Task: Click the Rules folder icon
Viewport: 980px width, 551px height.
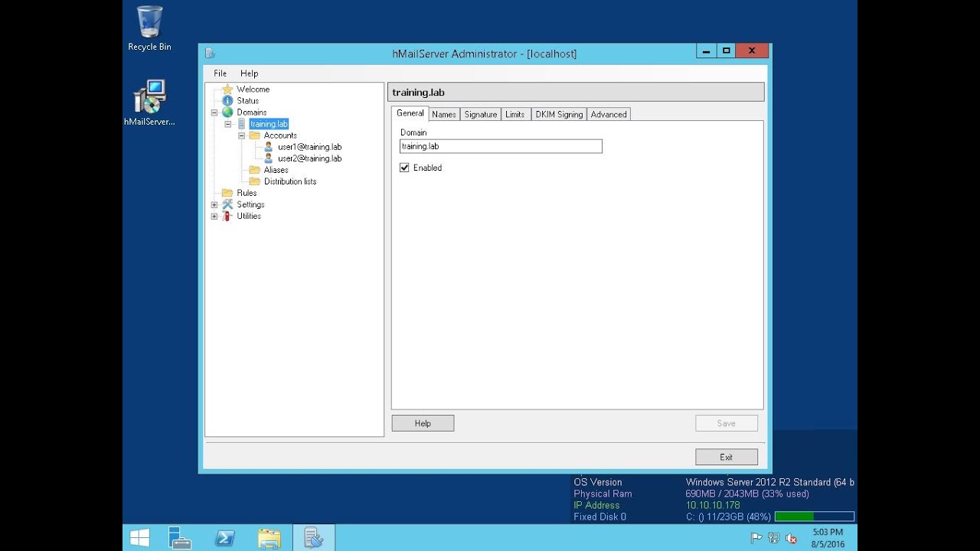Action: [227, 193]
